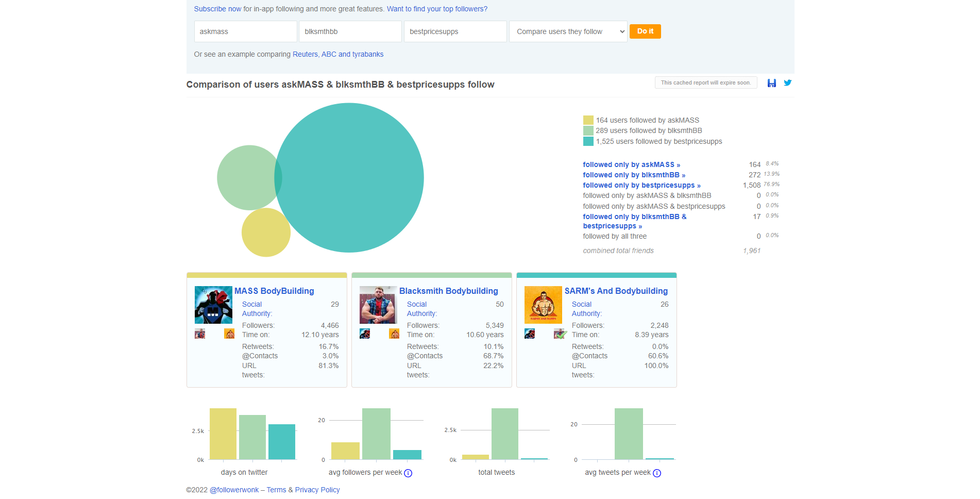Open 'Want to find your top followers?' link
980x499 pixels.
pos(437,9)
